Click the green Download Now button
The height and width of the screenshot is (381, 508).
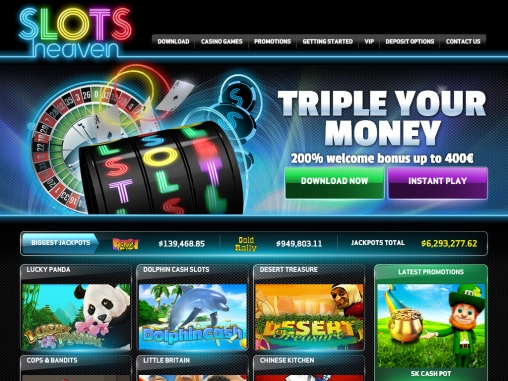(x=334, y=183)
